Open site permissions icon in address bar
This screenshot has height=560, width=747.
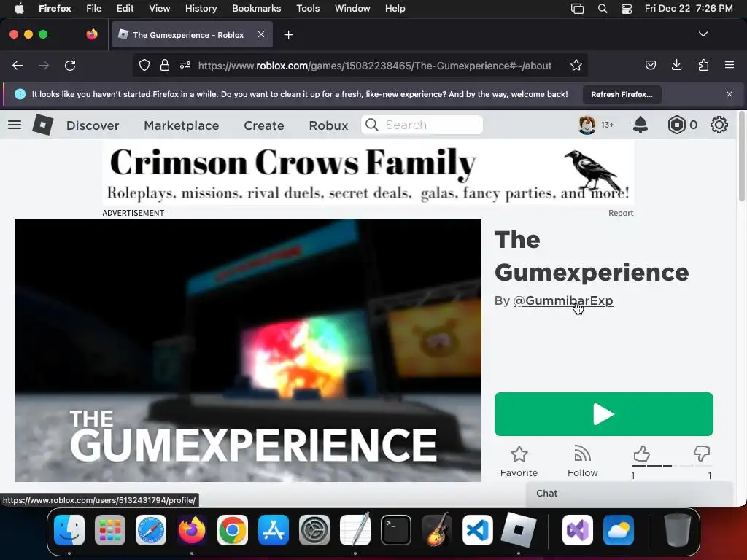tap(185, 65)
